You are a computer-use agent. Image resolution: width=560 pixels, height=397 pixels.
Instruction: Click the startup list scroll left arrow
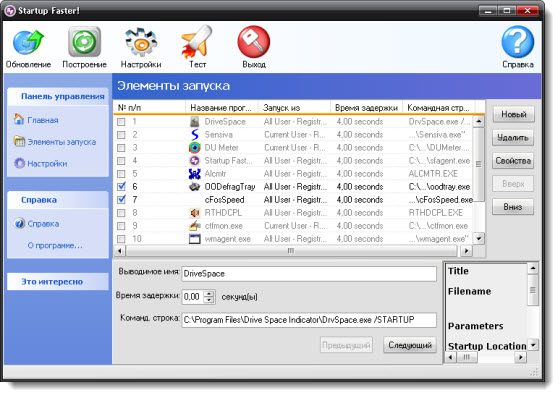pyautogui.click(x=120, y=251)
